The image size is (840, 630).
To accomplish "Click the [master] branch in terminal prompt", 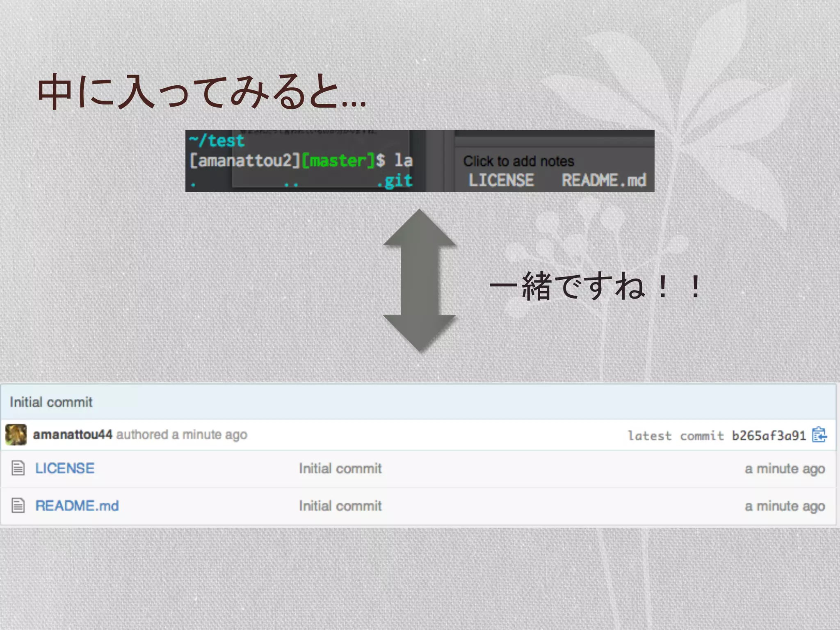I will click(x=339, y=160).
